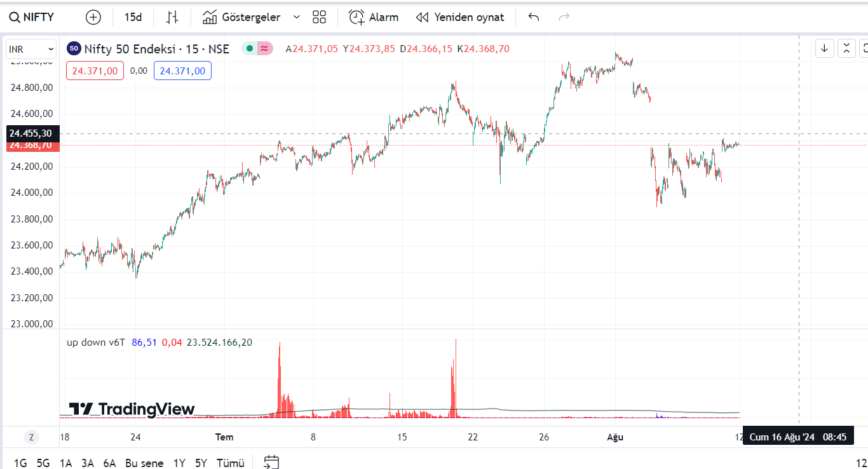Collapse the pane with the chevrons button
The width and height of the screenshot is (868, 469).
[846, 48]
